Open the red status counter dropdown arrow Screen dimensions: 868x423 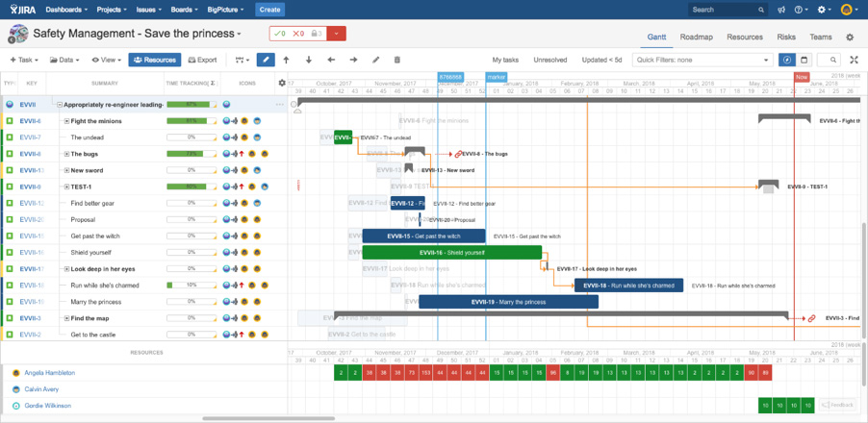(x=337, y=34)
